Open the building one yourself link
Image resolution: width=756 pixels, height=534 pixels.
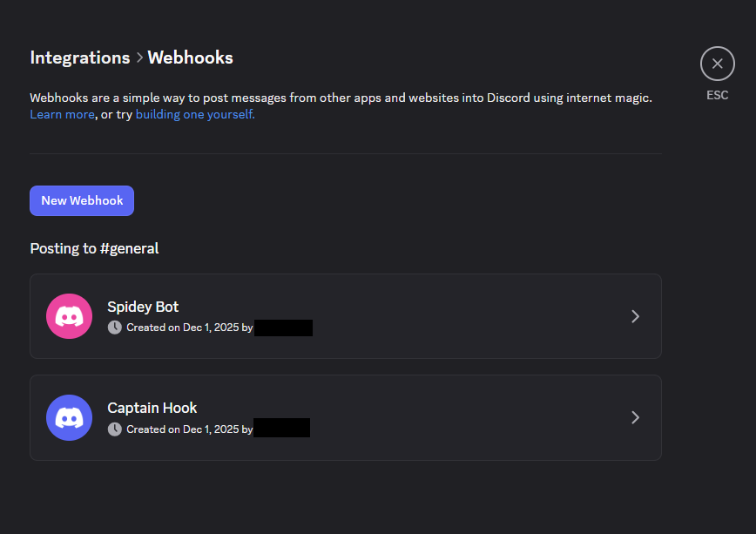[x=195, y=114]
